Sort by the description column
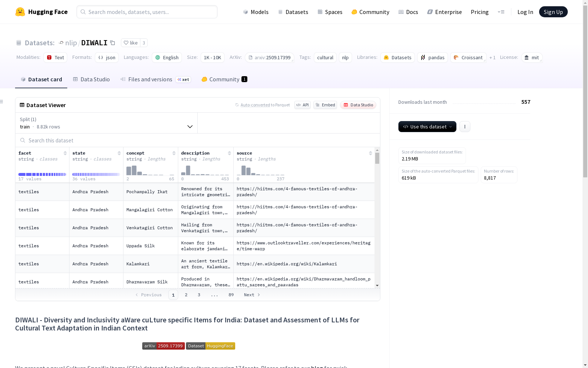Image resolution: width=588 pixels, height=368 pixels. (229, 153)
